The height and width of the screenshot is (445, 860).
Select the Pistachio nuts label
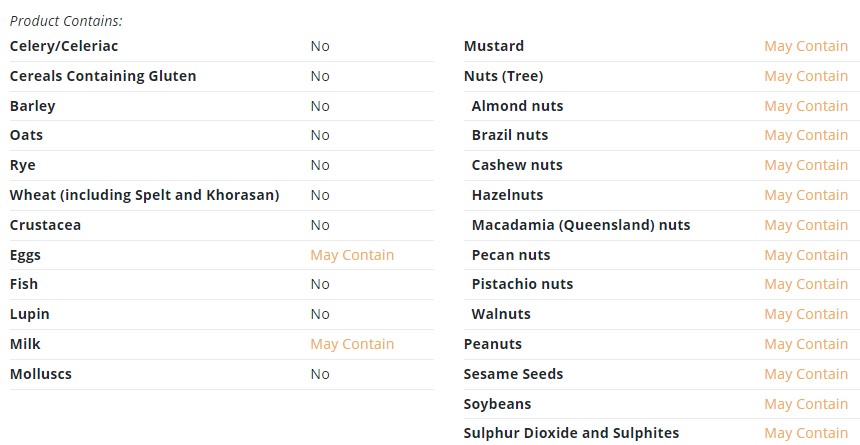[x=522, y=284]
